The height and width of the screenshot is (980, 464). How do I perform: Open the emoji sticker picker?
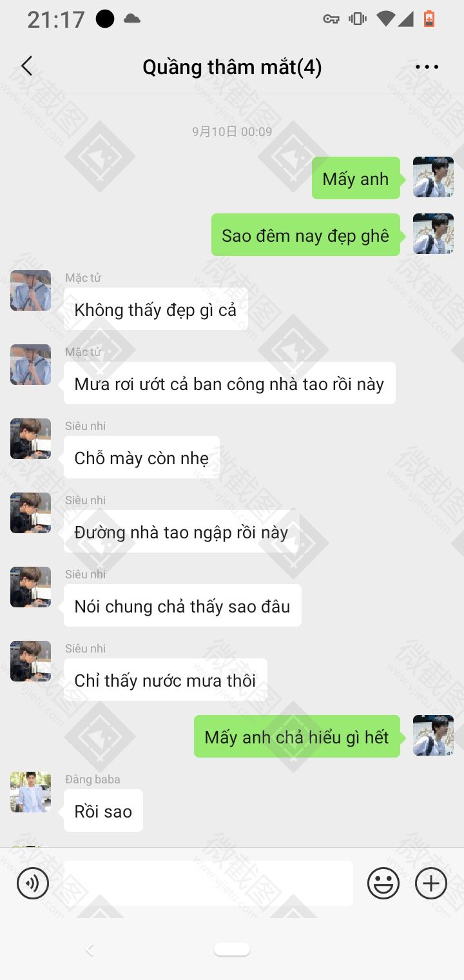coord(383,883)
